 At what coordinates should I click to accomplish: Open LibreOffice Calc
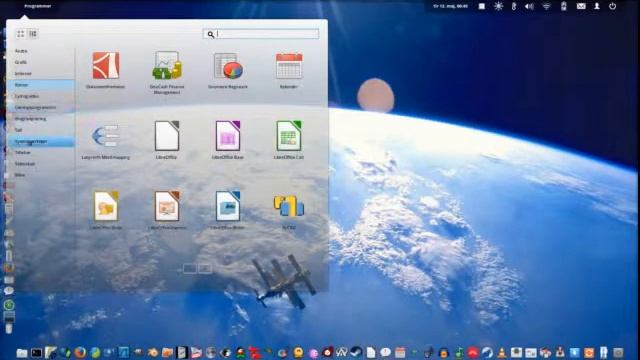click(289, 140)
